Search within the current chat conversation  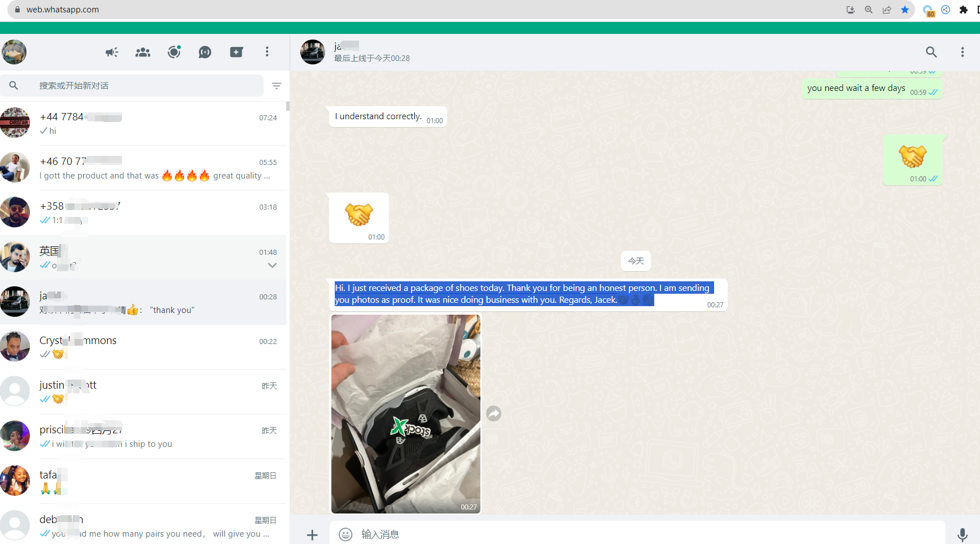tap(931, 53)
